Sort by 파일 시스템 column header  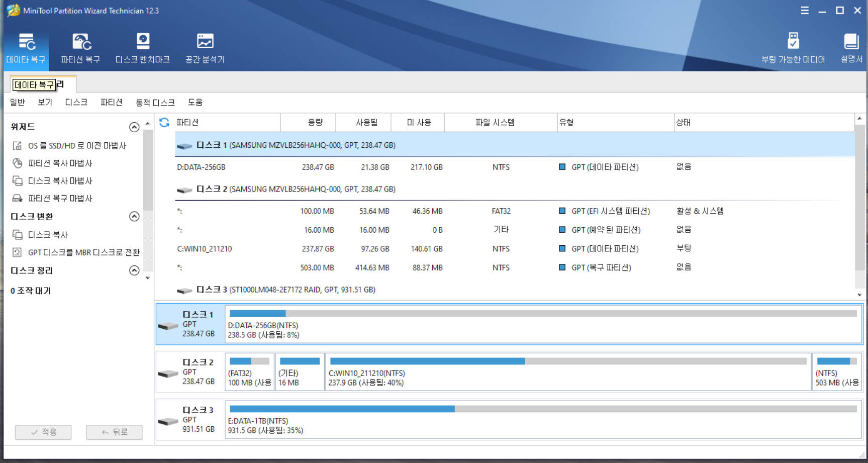[x=501, y=122]
